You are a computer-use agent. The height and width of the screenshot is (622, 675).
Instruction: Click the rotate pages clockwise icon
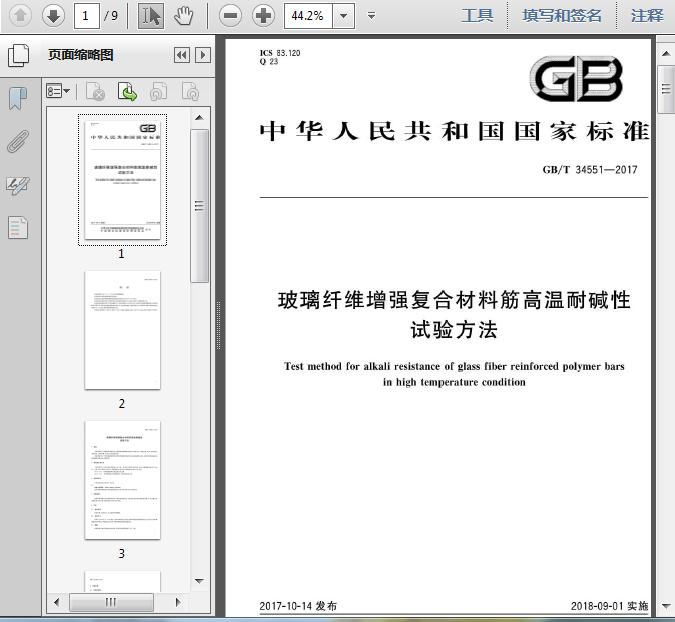pos(190,91)
